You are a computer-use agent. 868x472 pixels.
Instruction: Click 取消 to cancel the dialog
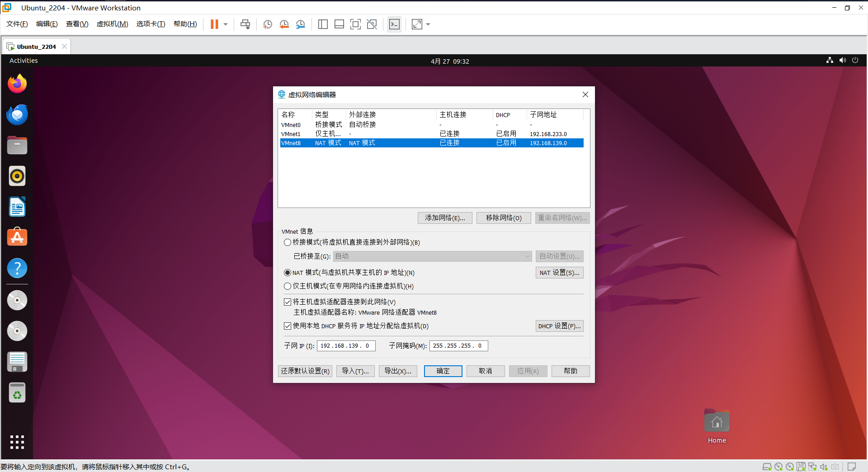(486, 371)
